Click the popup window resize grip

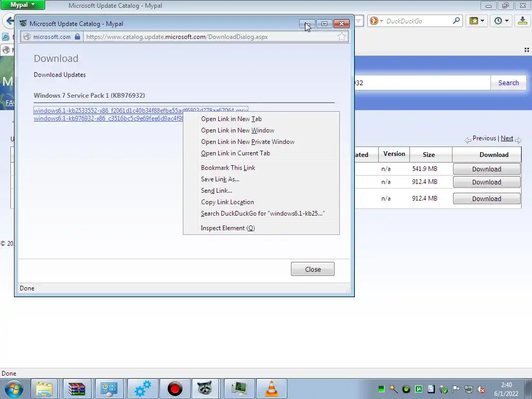[x=348, y=290]
